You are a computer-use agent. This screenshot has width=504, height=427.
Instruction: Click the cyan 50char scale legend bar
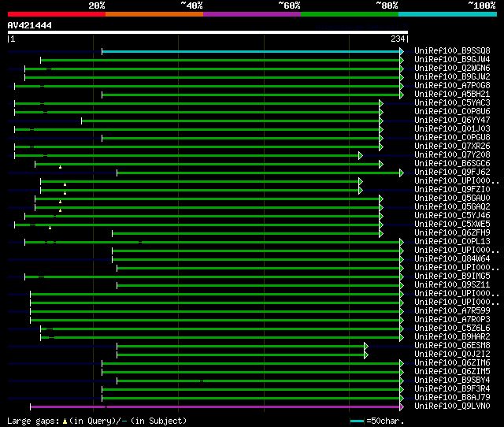[x=357, y=421]
